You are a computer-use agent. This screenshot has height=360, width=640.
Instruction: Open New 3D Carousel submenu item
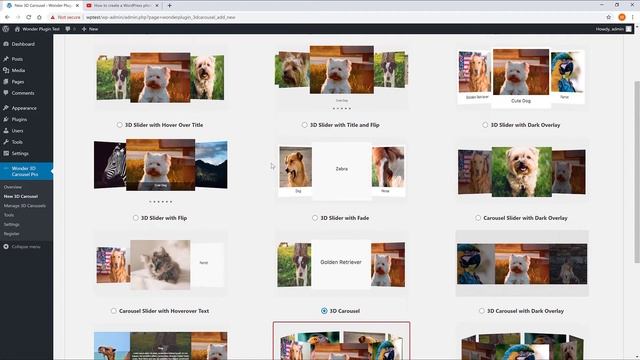click(21, 196)
